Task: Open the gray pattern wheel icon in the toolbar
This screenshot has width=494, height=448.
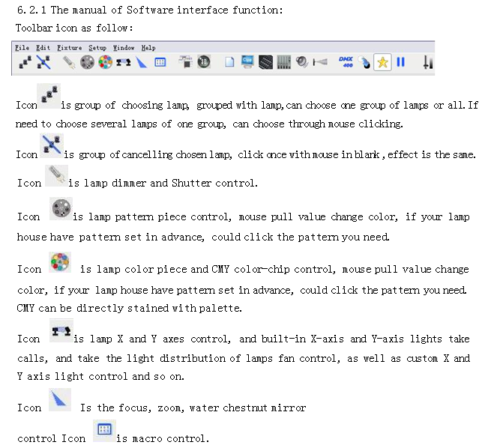Action: point(87,62)
